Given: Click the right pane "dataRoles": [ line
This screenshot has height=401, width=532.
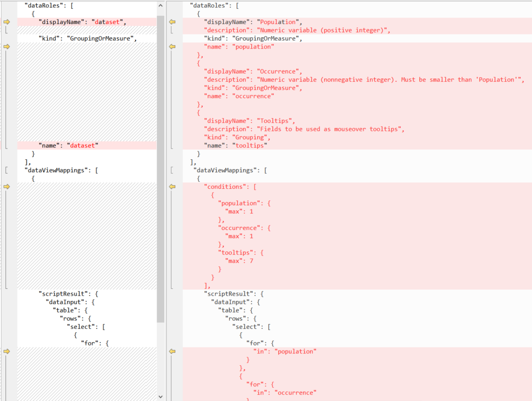Looking at the screenshot, I should [215, 6].
